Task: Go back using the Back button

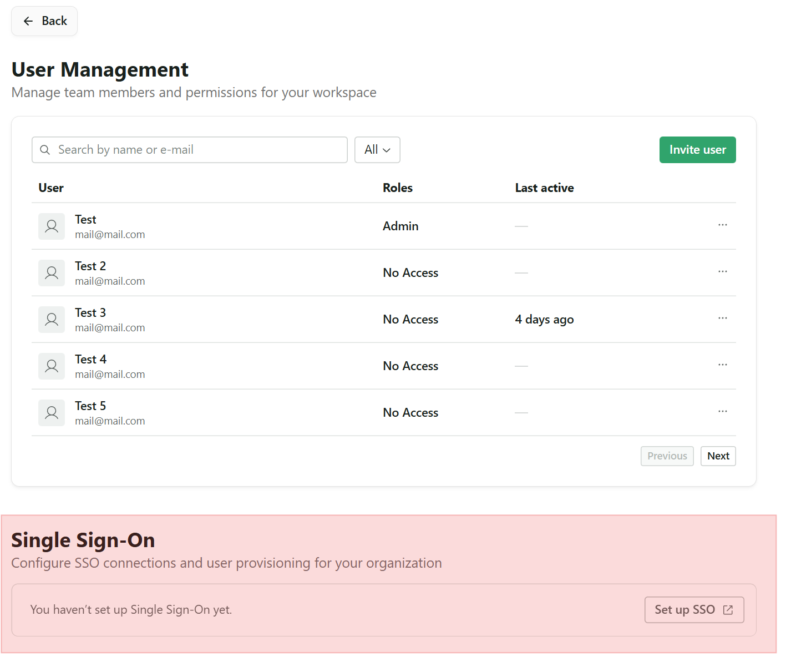Action: (44, 21)
